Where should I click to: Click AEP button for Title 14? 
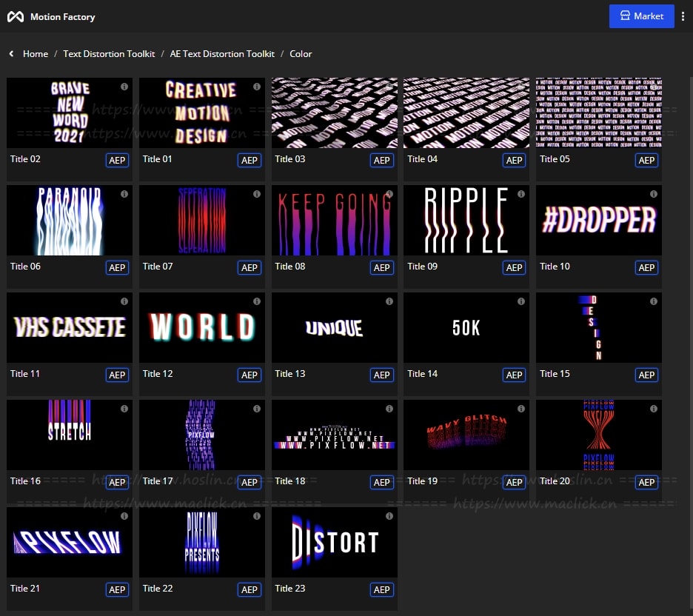point(515,375)
